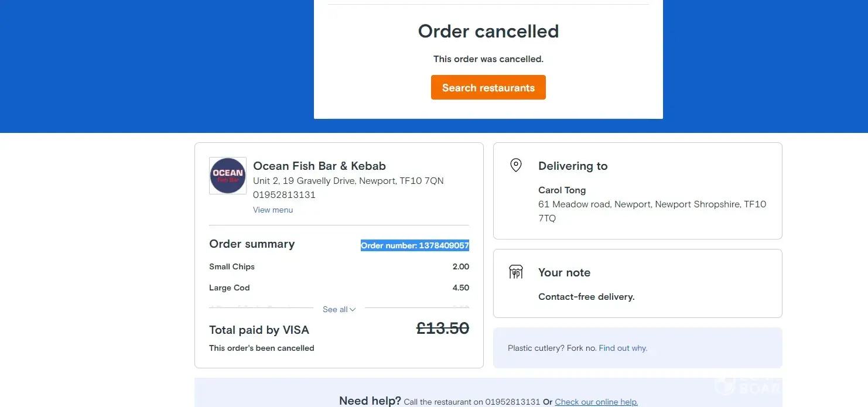Click the Your note heading

(x=564, y=272)
